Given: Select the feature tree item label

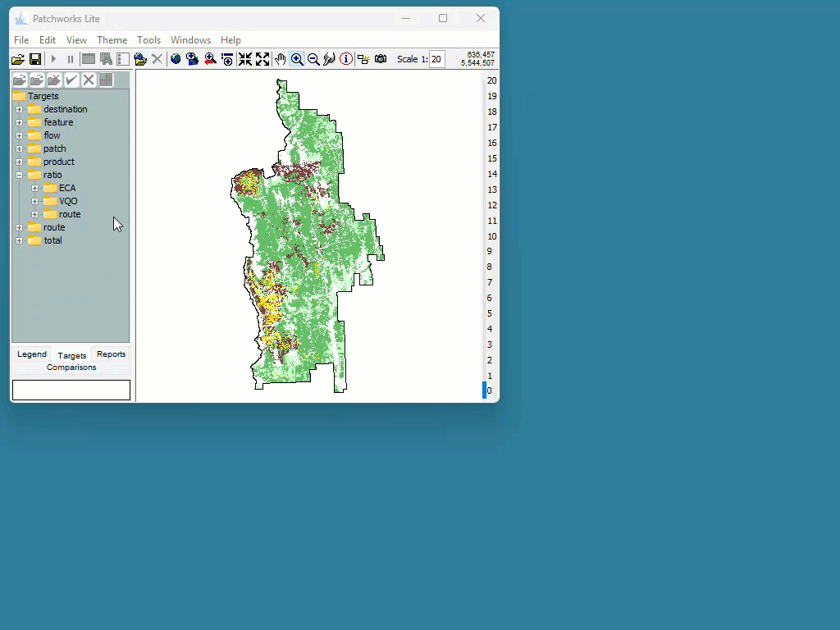Looking at the screenshot, I should pyautogui.click(x=58, y=122).
